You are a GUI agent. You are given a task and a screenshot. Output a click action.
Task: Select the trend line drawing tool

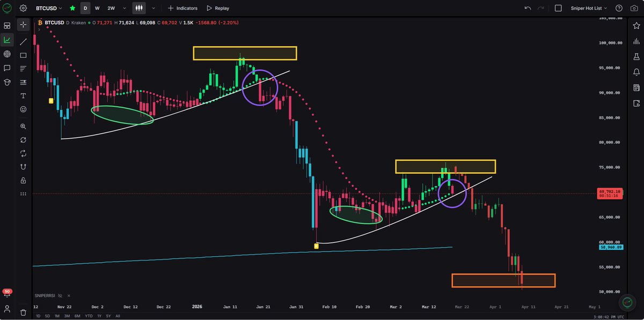[x=23, y=41]
